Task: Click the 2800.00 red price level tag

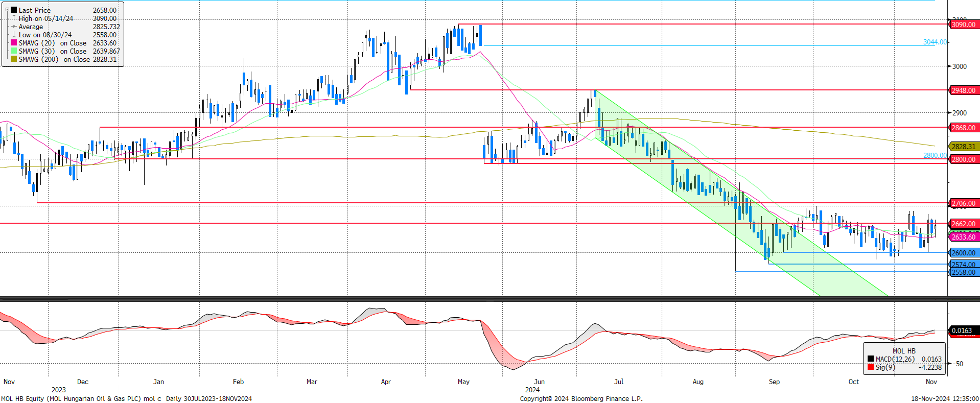Action: click(x=964, y=159)
